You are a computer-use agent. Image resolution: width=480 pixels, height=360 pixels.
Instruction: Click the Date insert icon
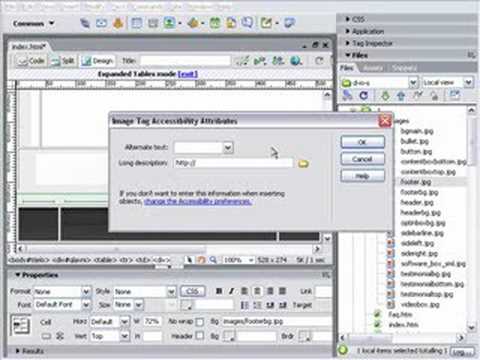[215, 23]
